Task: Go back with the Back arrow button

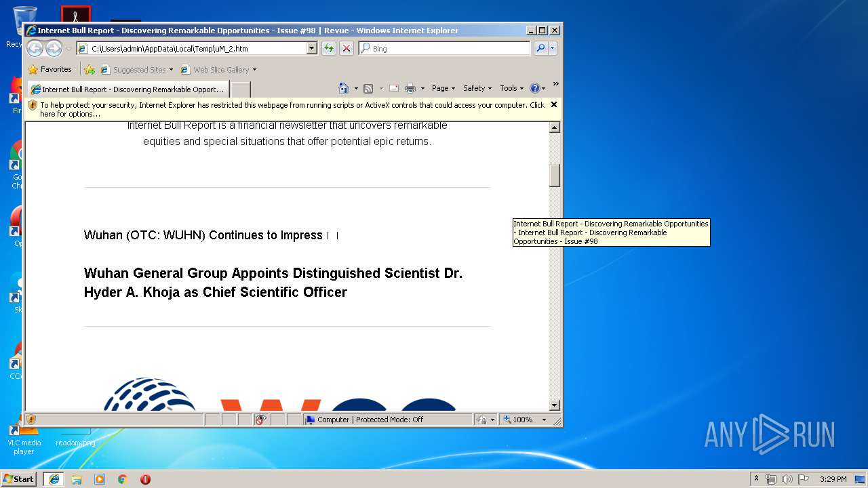Action: [35, 48]
